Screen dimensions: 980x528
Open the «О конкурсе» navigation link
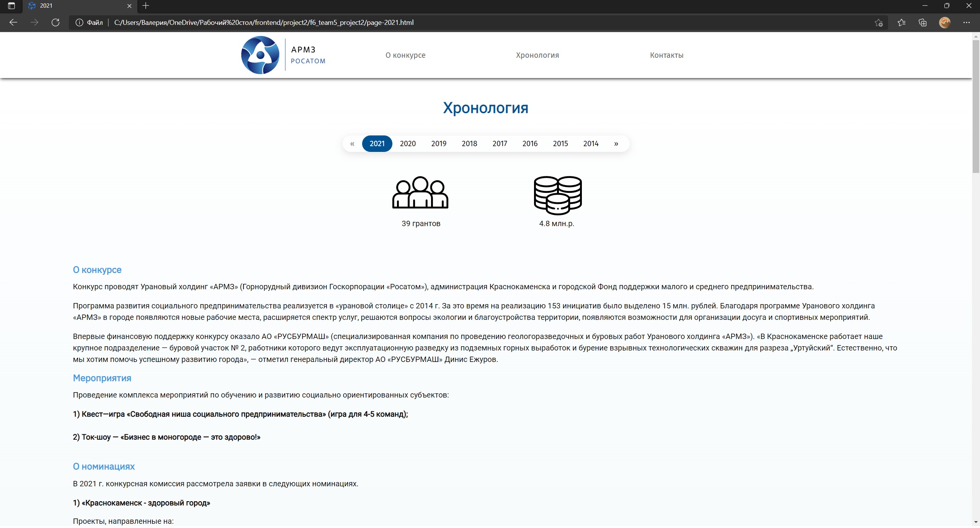click(x=405, y=55)
